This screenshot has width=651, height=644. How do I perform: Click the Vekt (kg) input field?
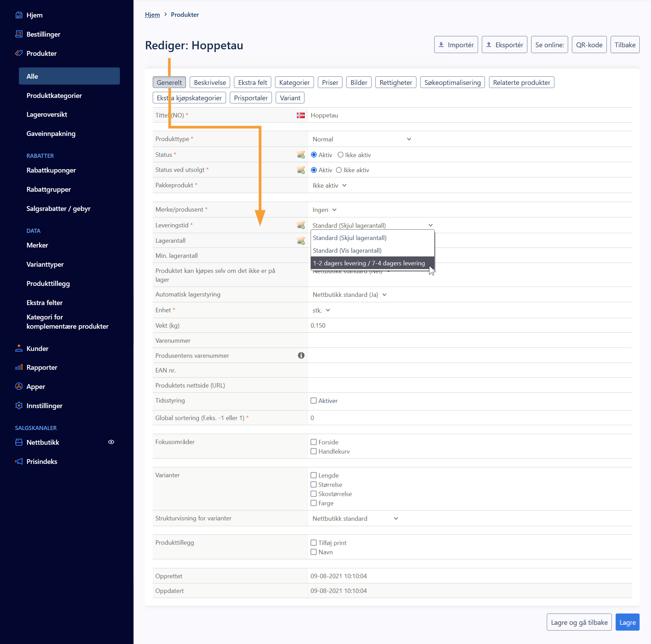click(x=470, y=325)
